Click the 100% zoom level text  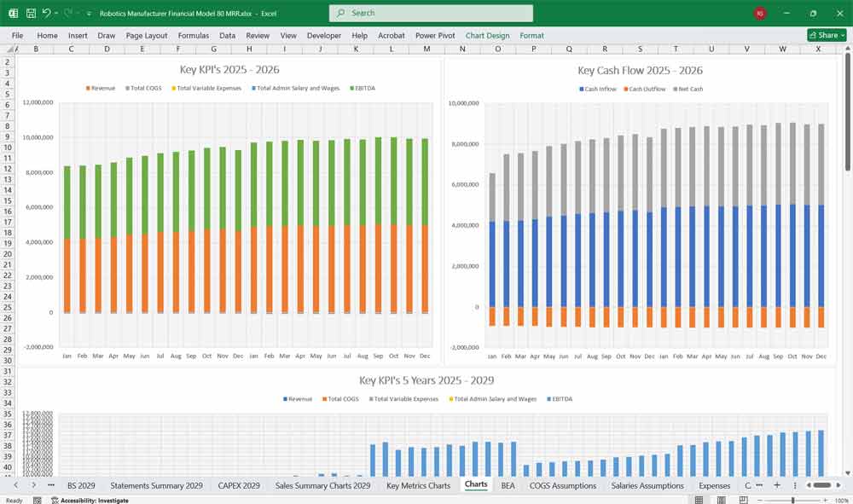pos(840,501)
